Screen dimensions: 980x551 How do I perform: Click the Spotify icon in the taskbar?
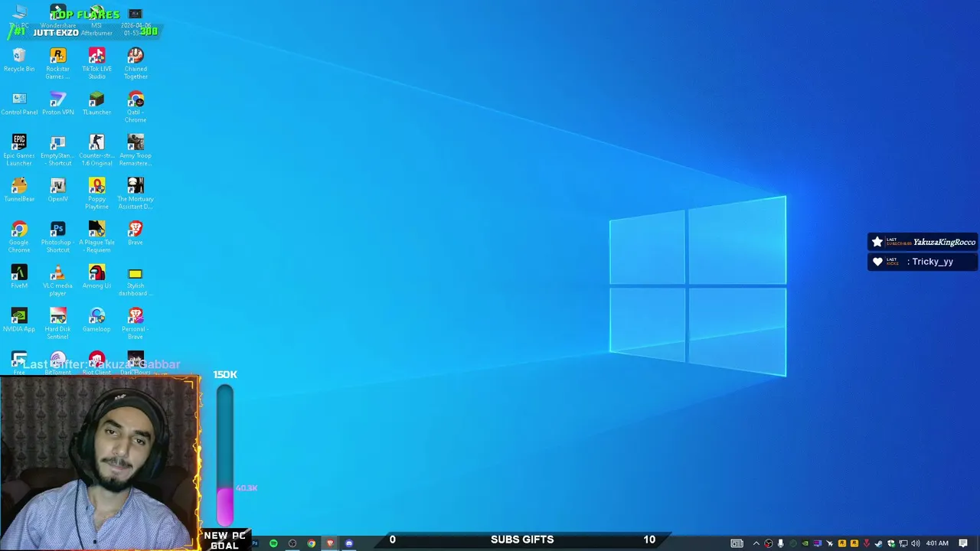click(x=273, y=543)
